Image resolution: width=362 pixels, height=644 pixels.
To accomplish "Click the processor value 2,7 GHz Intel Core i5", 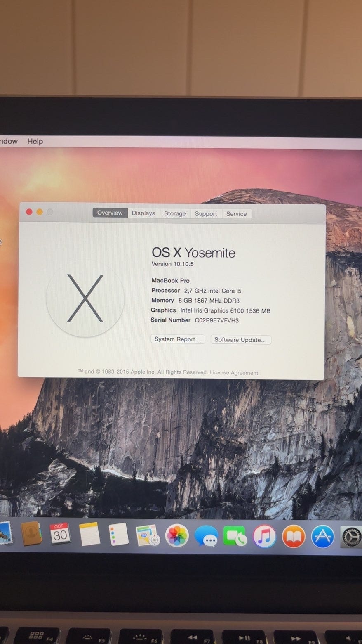I will (213, 291).
